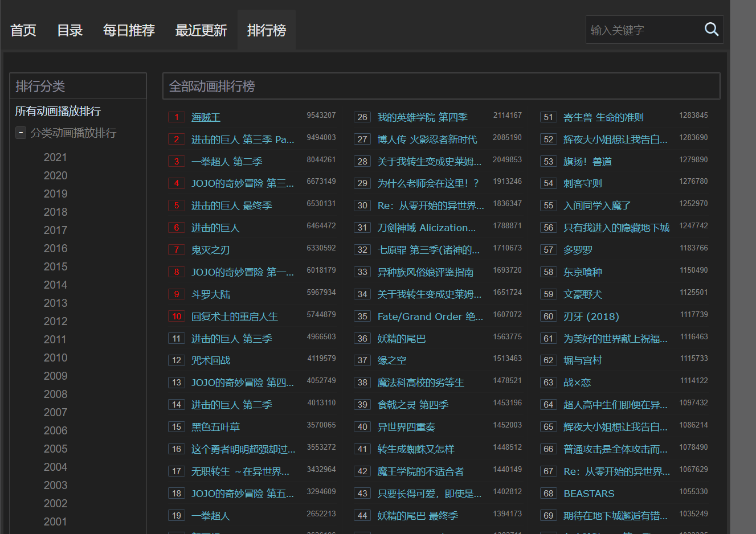This screenshot has width=756, height=534.
Task: Open the 多罗罗 ranking link
Action: [x=578, y=250]
